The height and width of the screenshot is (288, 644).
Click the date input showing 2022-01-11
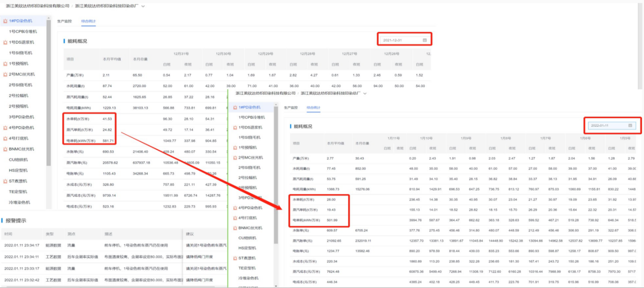[x=606, y=126]
